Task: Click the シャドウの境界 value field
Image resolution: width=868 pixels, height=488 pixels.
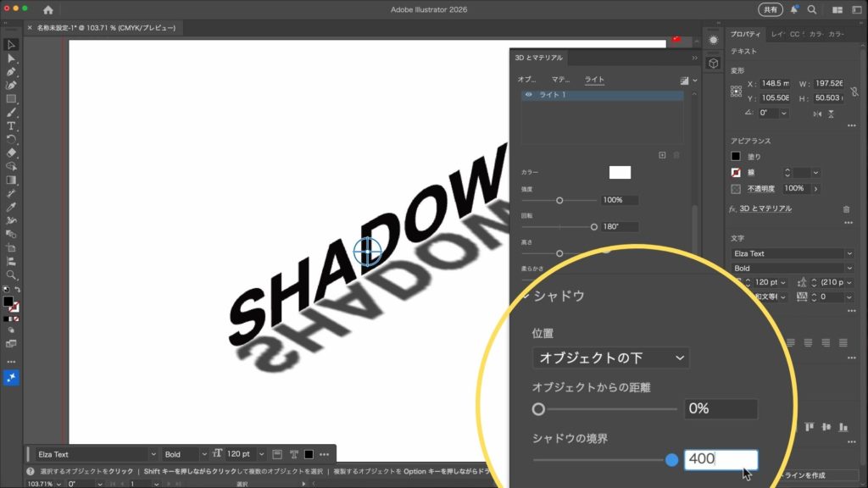Action: (719, 459)
